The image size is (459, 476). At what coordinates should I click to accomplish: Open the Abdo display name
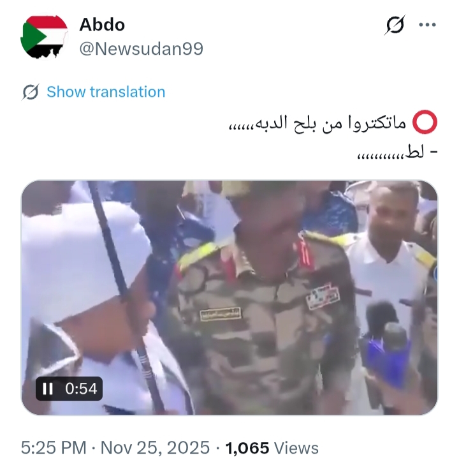click(102, 25)
